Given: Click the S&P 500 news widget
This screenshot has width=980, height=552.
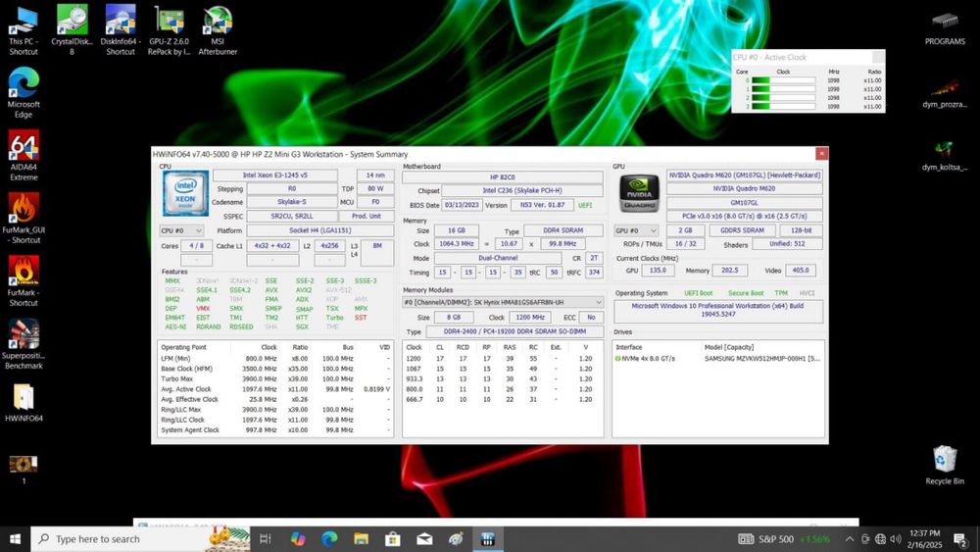Looking at the screenshot, I should coord(784,539).
